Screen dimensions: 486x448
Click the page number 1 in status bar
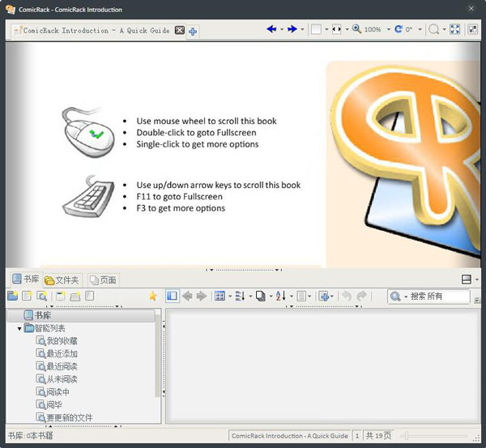(357, 436)
